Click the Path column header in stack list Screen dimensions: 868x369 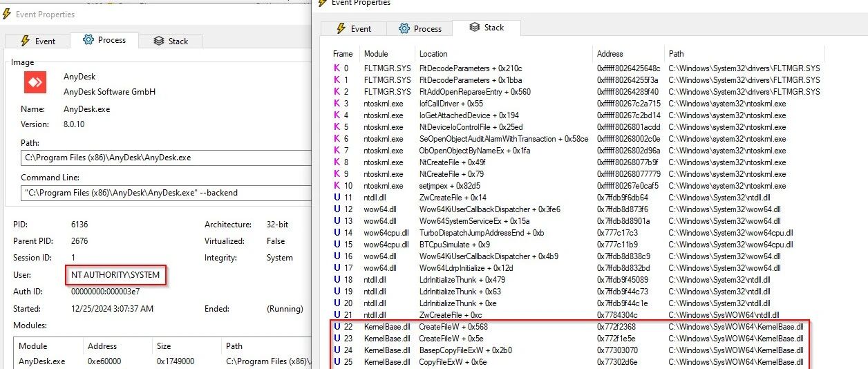pos(676,53)
